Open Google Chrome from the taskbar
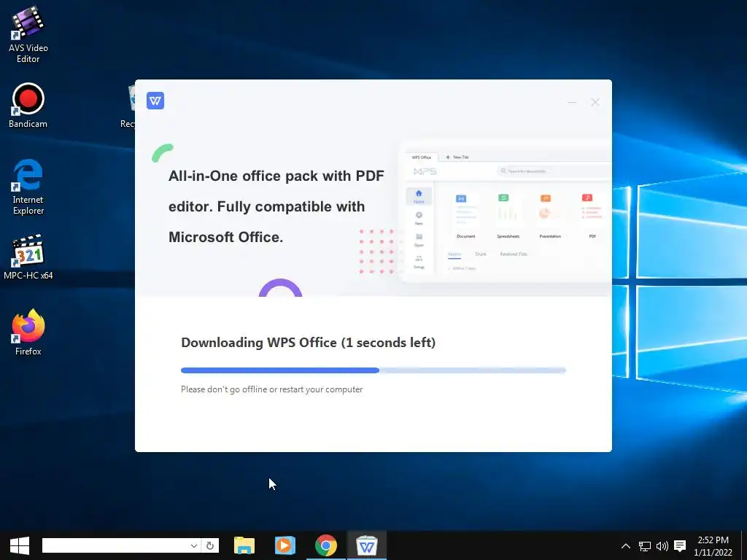This screenshot has height=560, width=747. 326,545
